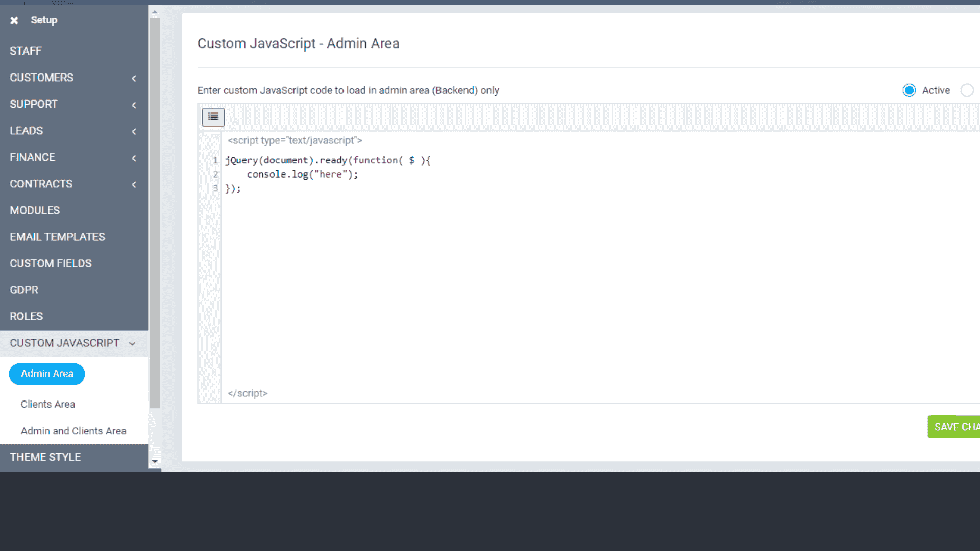The width and height of the screenshot is (980, 551).
Task: Open Theme Style settings
Action: point(45,457)
